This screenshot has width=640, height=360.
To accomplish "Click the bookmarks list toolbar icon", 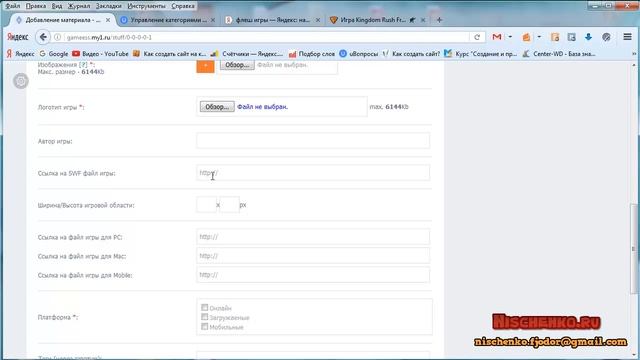I will click(555, 37).
